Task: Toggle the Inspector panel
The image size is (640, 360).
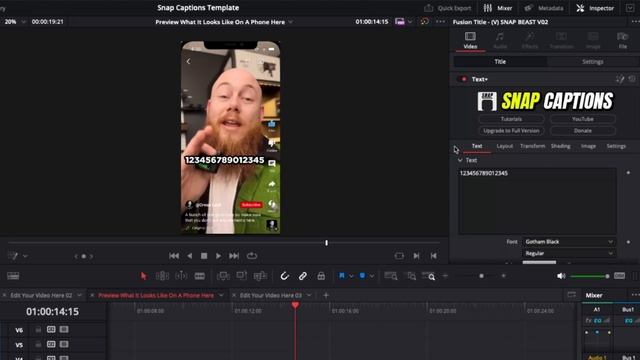Action: [x=595, y=8]
